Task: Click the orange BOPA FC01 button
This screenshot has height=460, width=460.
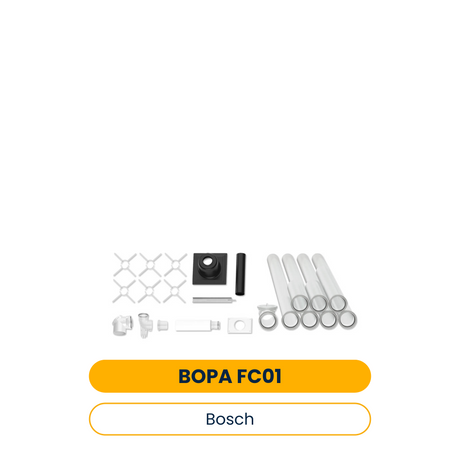Action: click(x=230, y=376)
